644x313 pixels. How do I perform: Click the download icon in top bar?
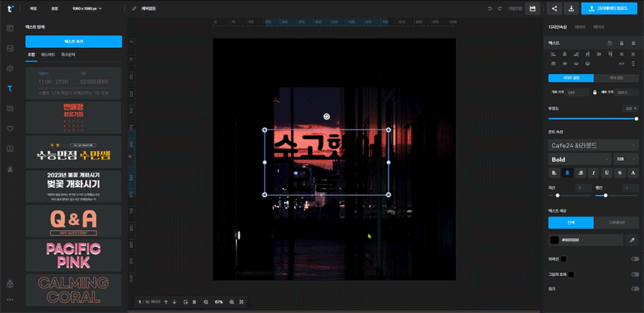[572, 9]
